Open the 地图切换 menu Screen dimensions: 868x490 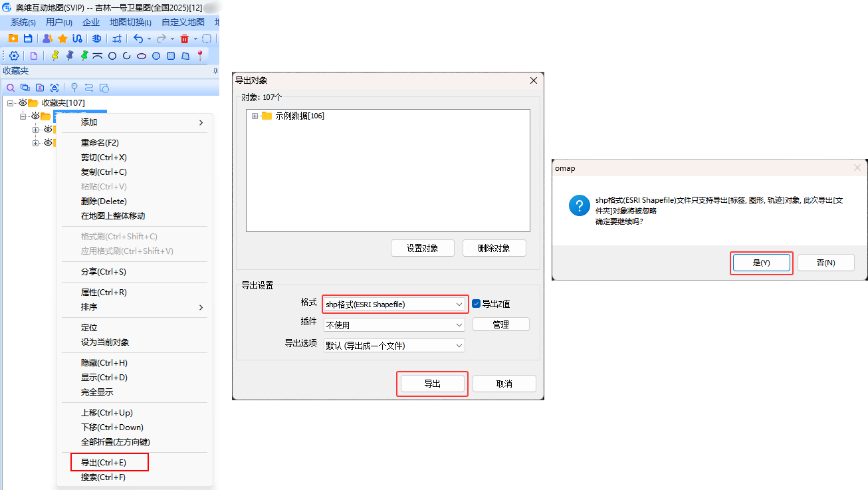[x=130, y=22]
